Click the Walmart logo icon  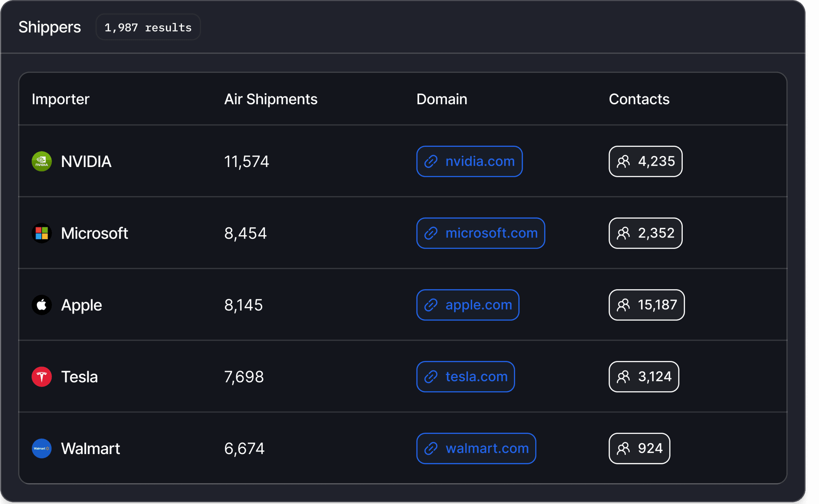click(42, 448)
